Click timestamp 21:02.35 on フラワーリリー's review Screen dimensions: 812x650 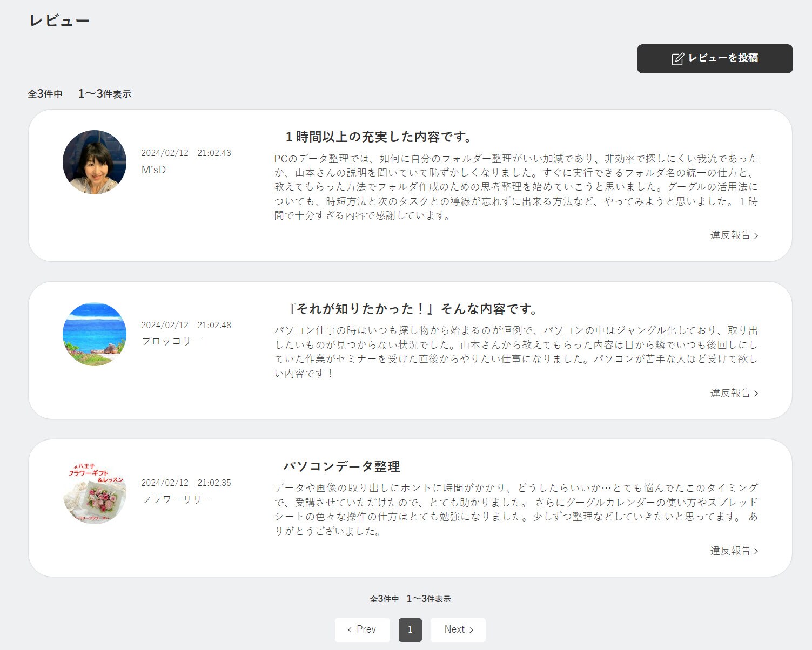point(214,483)
